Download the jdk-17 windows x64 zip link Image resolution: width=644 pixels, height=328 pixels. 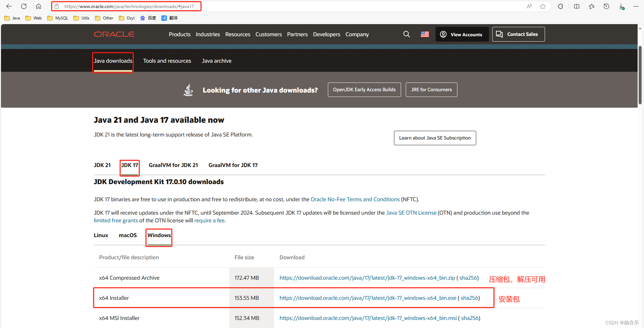[x=367, y=278]
